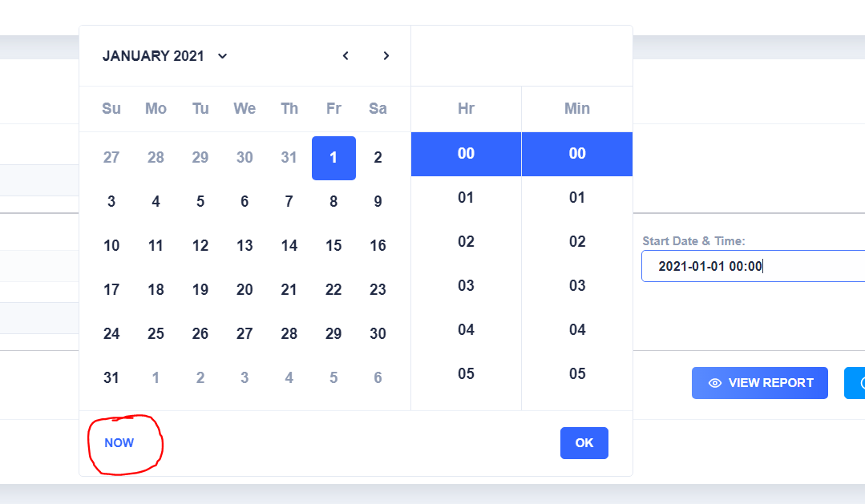Click the eye icon on VIEW REPORT
The image size is (865, 504).
[x=714, y=383]
